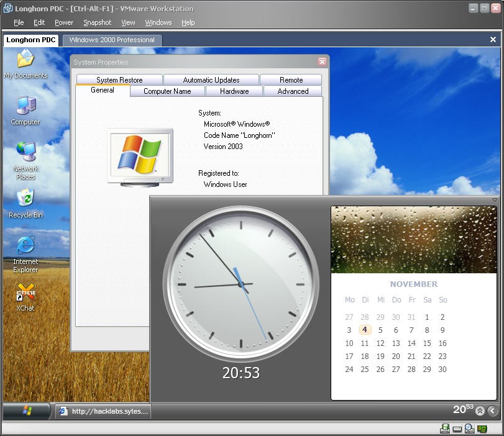This screenshot has width=504, height=436.
Task: Expand the sidebar with double-chevron button
Action: 480,411
